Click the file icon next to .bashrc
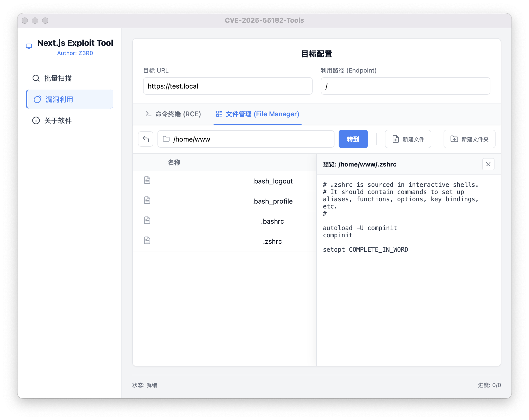529x420 pixels. point(147,221)
